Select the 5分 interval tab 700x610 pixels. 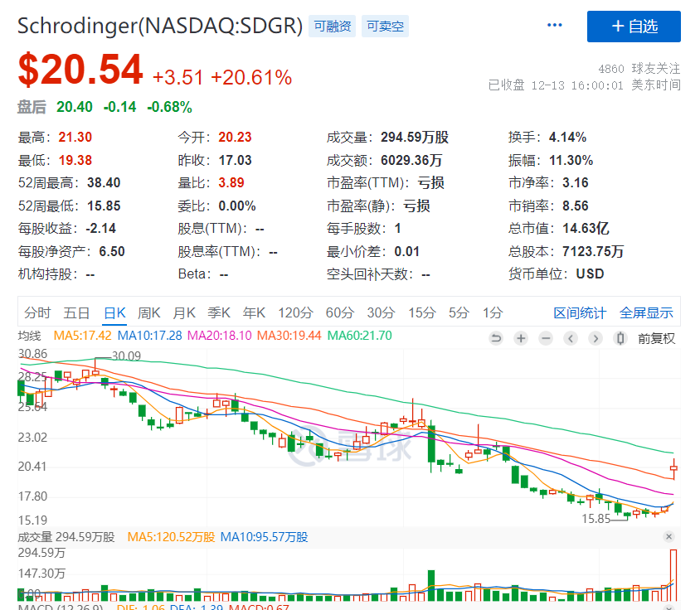pyautogui.click(x=459, y=312)
